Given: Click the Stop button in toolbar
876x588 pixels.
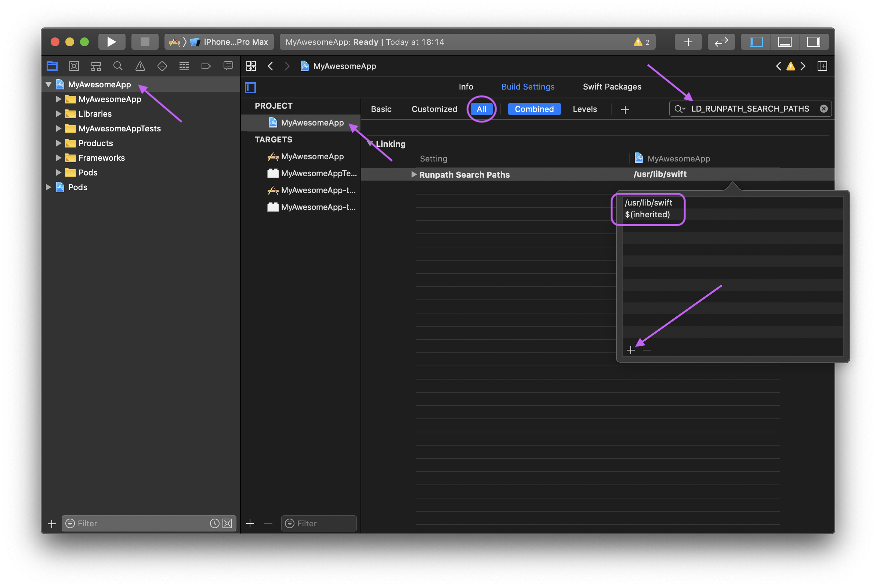Looking at the screenshot, I should coord(145,41).
